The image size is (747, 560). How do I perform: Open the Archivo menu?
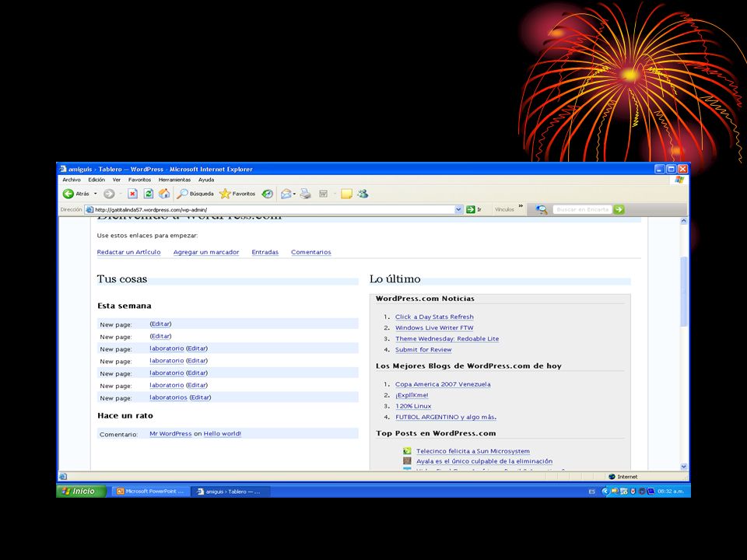point(72,180)
